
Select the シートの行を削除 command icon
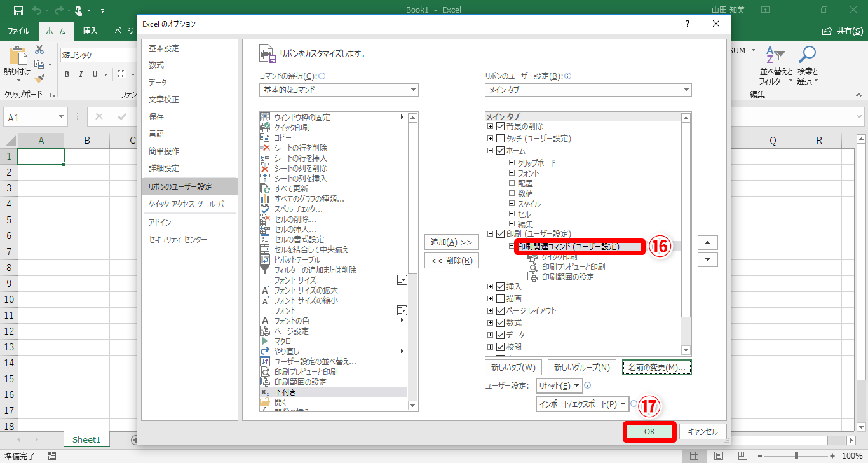tap(265, 148)
